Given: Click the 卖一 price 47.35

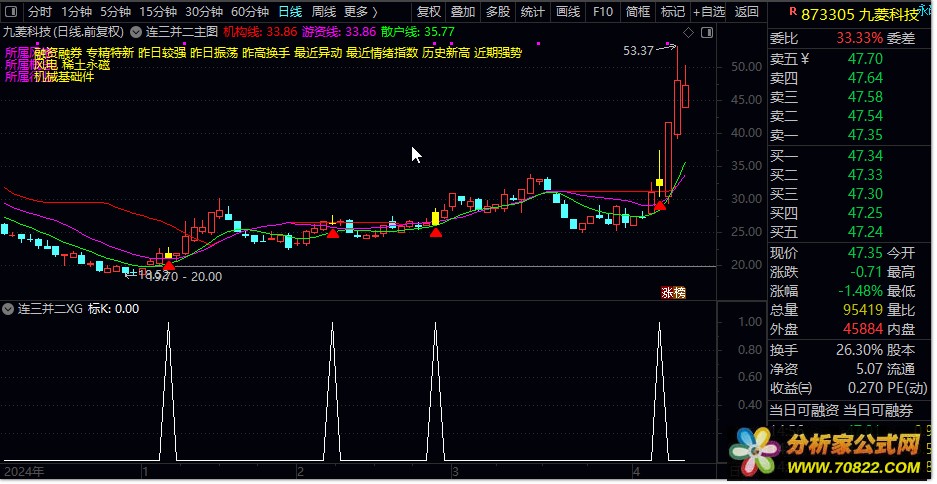Looking at the screenshot, I should point(865,135).
